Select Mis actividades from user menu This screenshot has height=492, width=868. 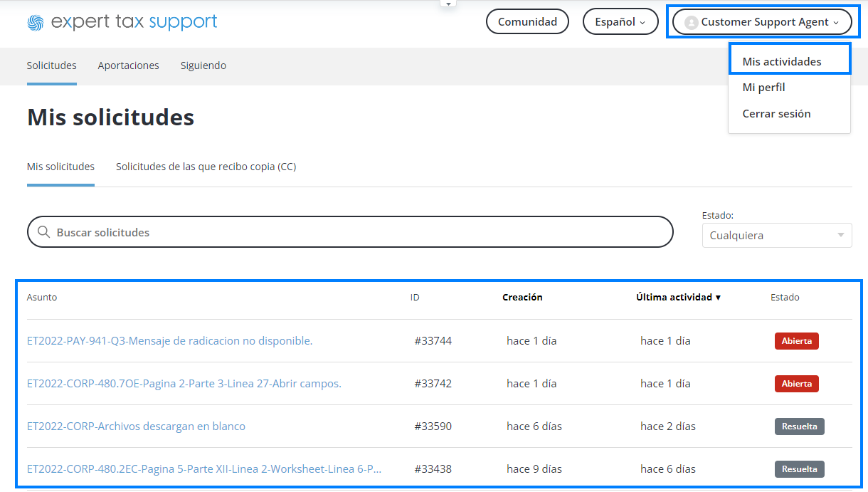(781, 62)
